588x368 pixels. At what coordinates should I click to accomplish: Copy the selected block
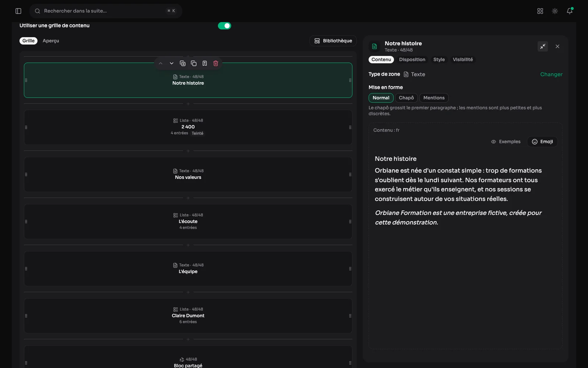pos(194,63)
